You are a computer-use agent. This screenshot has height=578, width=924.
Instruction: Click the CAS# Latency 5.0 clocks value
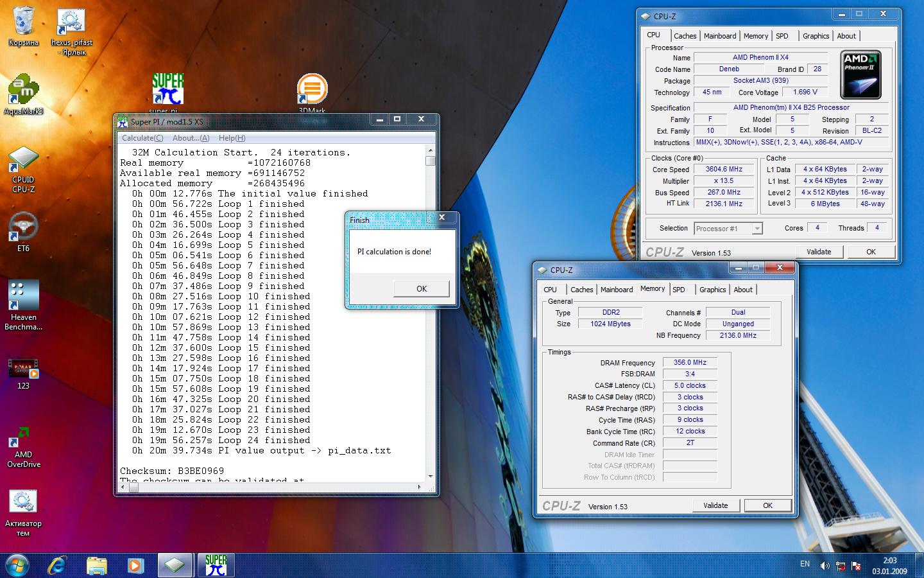pyautogui.click(x=690, y=385)
